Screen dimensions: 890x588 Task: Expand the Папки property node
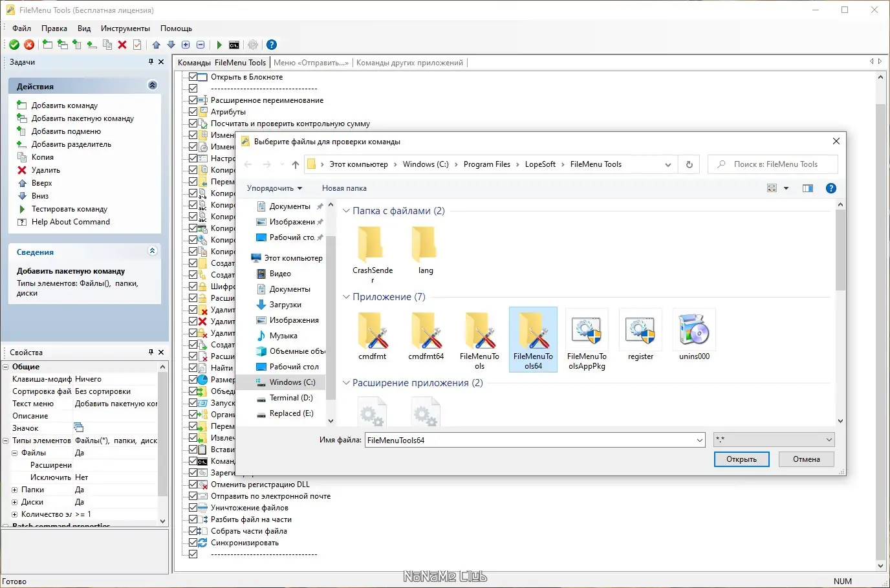pos(15,490)
